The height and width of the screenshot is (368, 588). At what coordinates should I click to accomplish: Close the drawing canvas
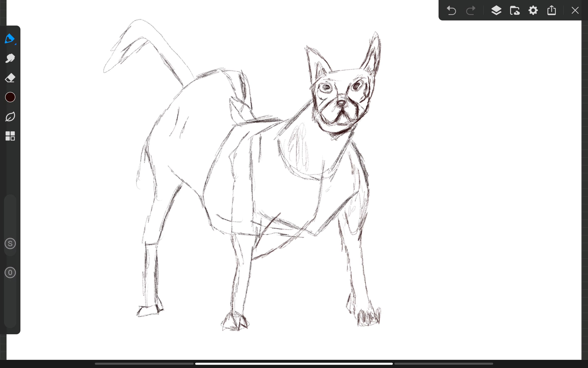575,10
